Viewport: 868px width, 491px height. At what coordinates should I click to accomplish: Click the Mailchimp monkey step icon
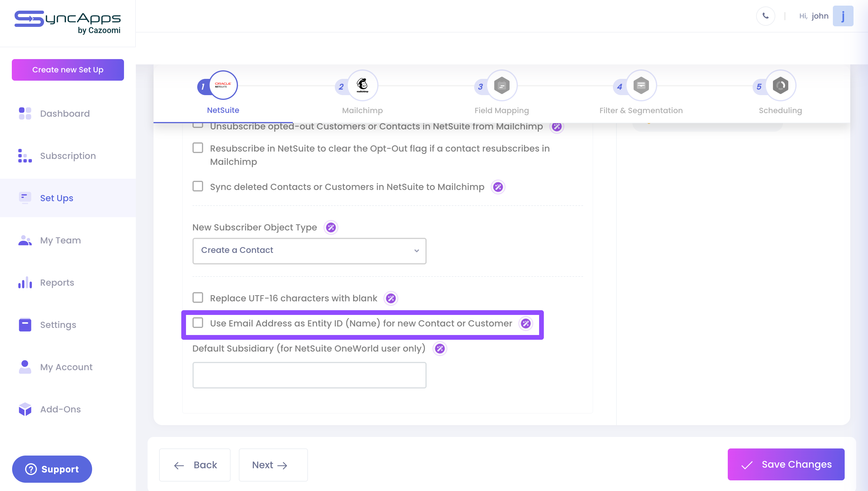coord(362,85)
